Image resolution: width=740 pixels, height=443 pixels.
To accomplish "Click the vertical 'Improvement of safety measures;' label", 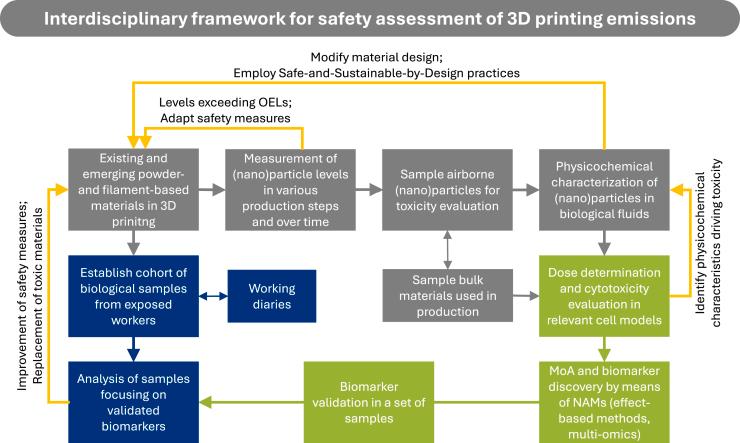I will (x=22, y=296).
